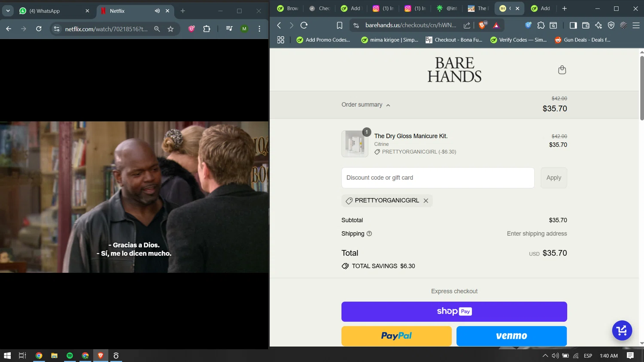Choose PayPal express checkout
The height and width of the screenshot is (362, 644).
coord(396,336)
